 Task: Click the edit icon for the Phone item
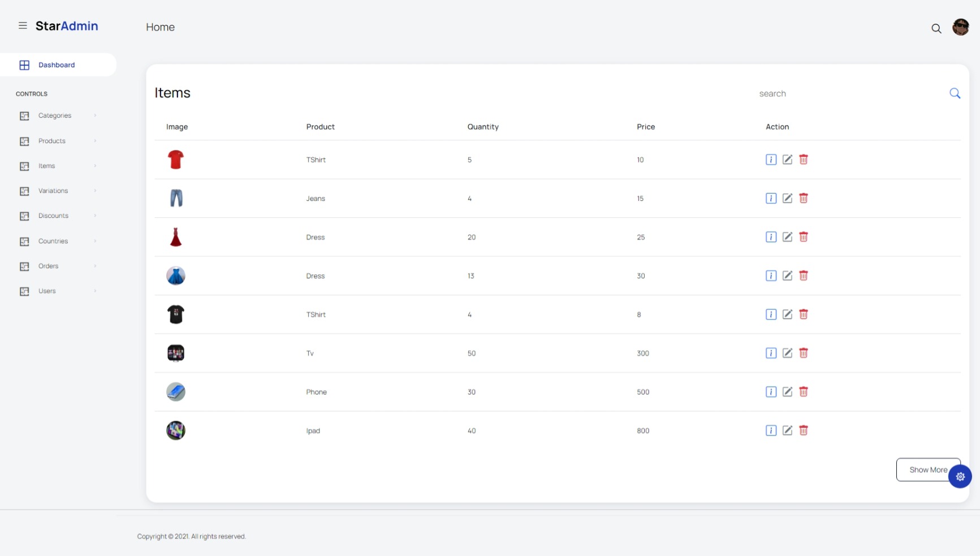click(x=787, y=391)
